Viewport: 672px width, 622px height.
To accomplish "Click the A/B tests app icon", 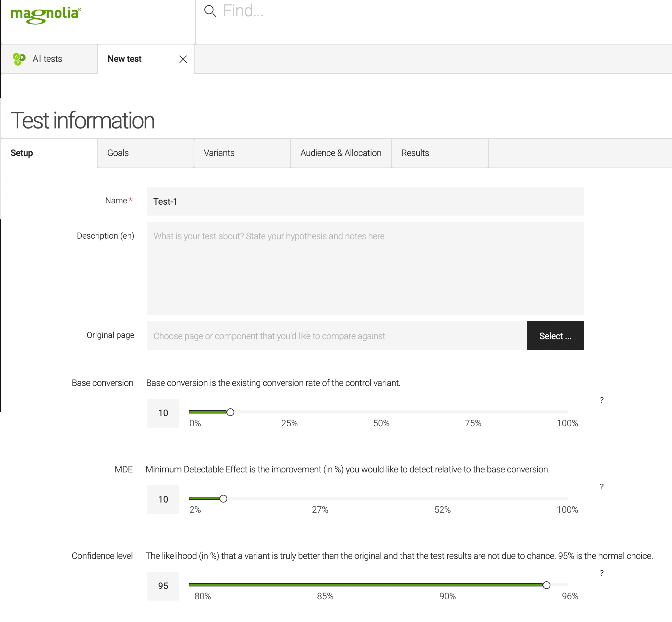I will [x=19, y=59].
